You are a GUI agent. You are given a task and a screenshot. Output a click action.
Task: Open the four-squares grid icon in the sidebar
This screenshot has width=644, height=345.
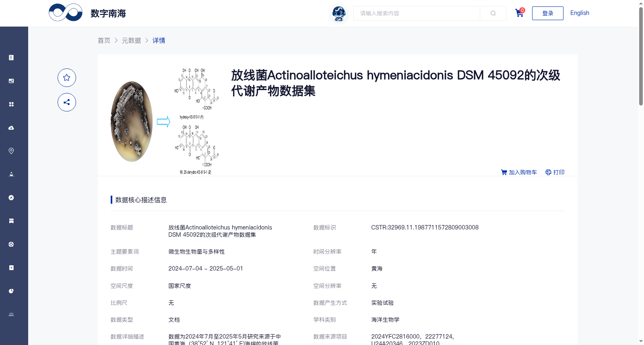[11, 104]
